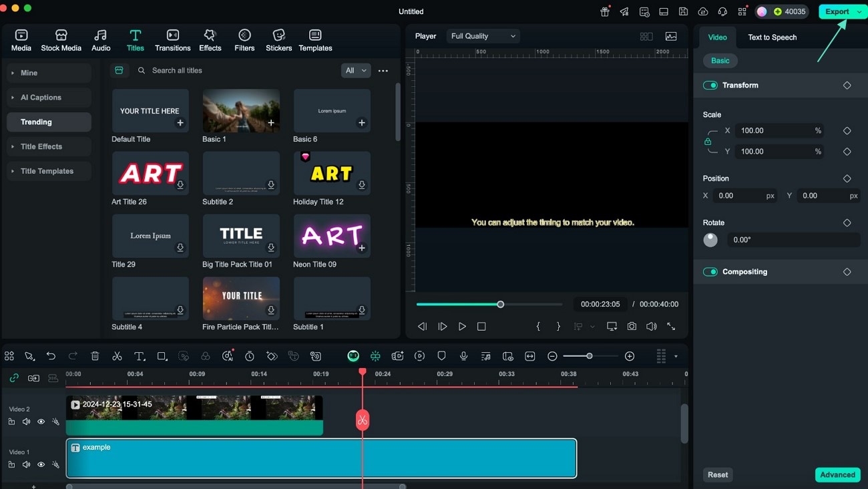
Task: Expand the player to fullscreen
Action: (671, 327)
